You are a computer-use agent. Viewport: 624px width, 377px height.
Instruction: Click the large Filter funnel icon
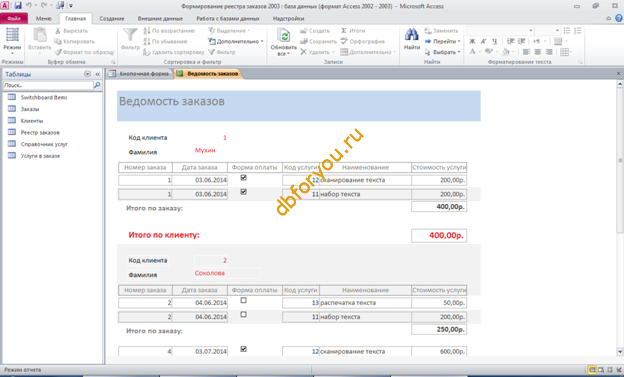coord(130,35)
